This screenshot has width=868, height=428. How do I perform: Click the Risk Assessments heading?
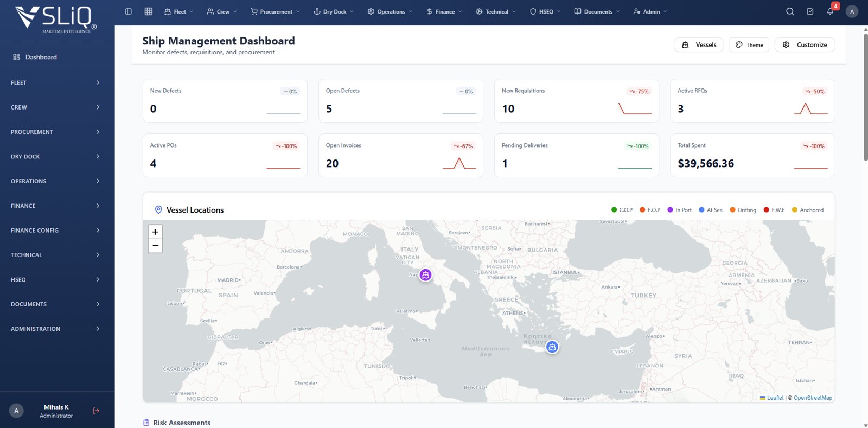tap(182, 423)
